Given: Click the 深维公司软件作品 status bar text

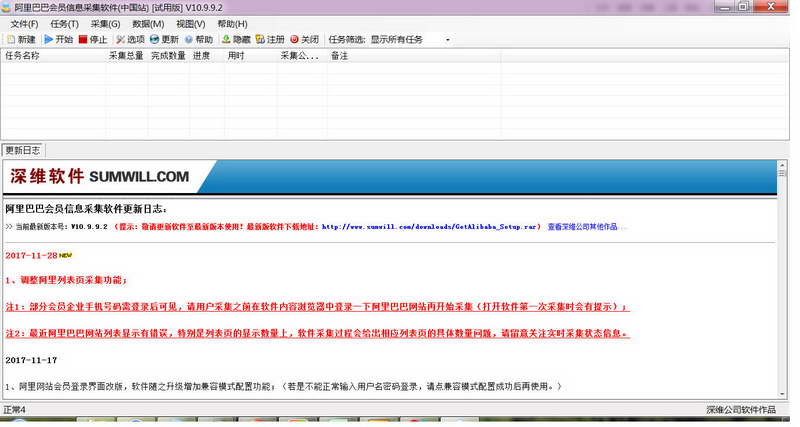Looking at the screenshot, I should click(741, 409).
